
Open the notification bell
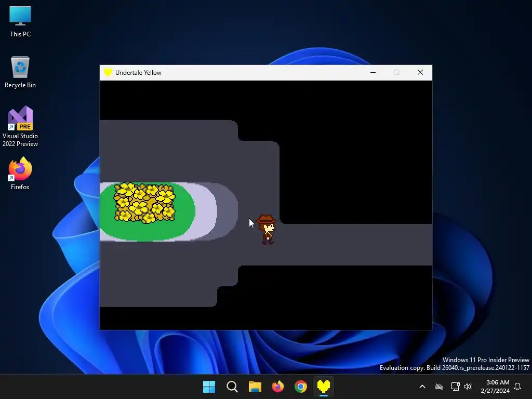pos(518,387)
